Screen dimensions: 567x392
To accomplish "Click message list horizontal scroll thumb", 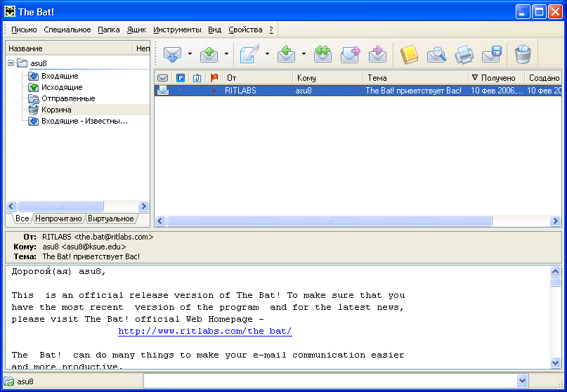I will click(x=329, y=221).
